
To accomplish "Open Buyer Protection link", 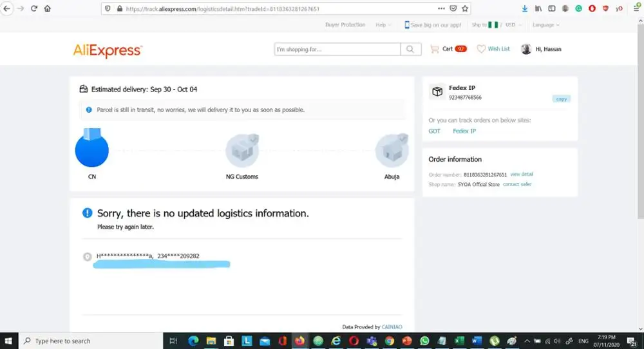I will click(345, 24).
